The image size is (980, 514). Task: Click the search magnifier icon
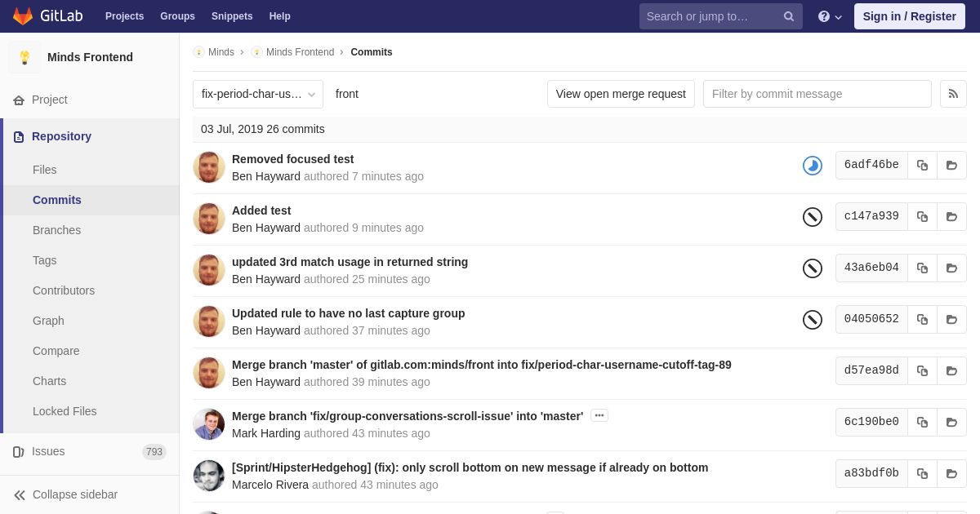789,16
